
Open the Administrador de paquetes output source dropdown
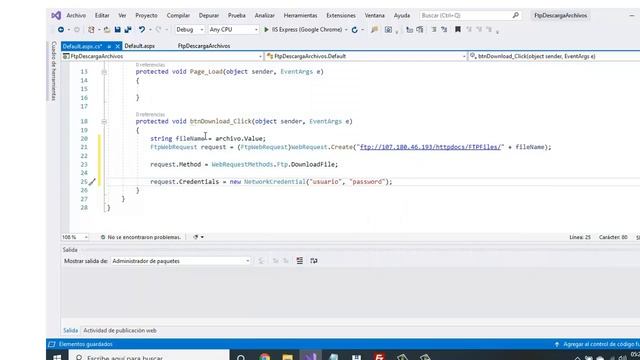pyautogui.click(x=181, y=261)
